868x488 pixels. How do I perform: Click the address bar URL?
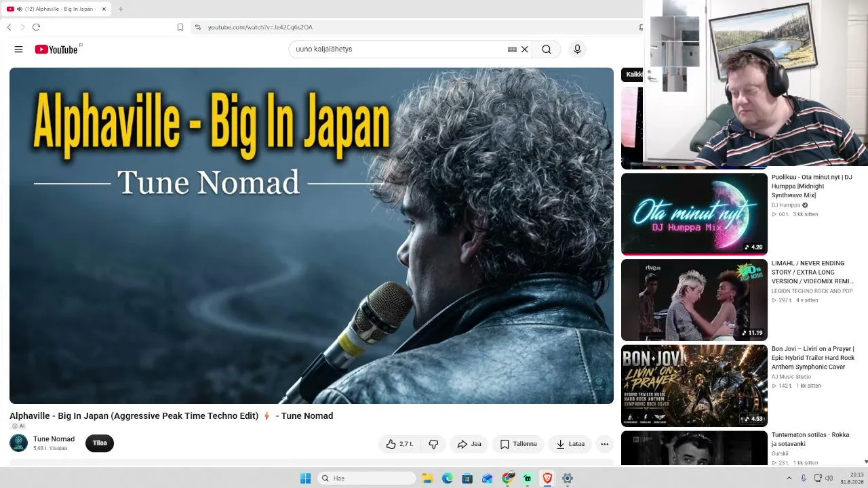tap(260, 27)
